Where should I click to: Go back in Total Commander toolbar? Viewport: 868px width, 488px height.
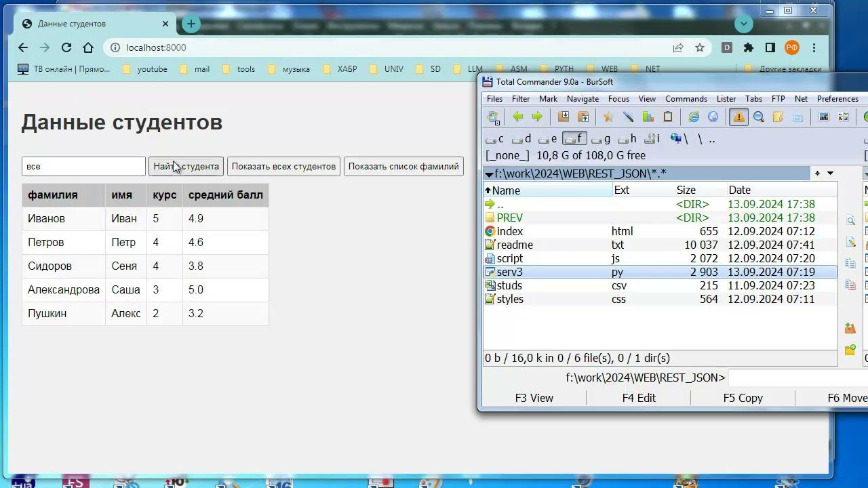pyautogui.click(x=517, y=117)
